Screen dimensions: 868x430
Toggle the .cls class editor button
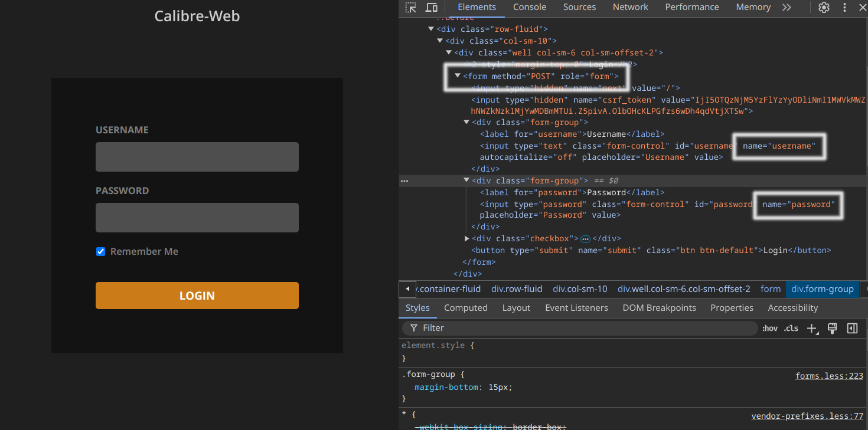pyautogui.click(x=791, y=329)
